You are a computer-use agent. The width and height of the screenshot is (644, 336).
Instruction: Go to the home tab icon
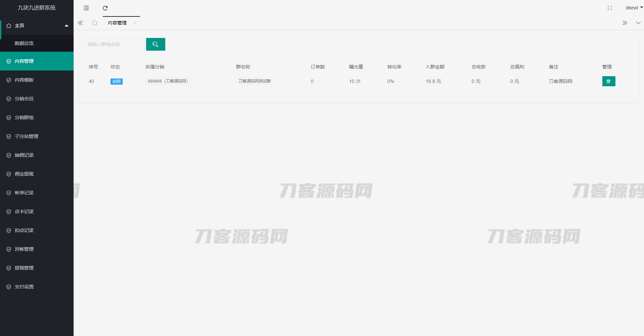click(x=95, y=23)
